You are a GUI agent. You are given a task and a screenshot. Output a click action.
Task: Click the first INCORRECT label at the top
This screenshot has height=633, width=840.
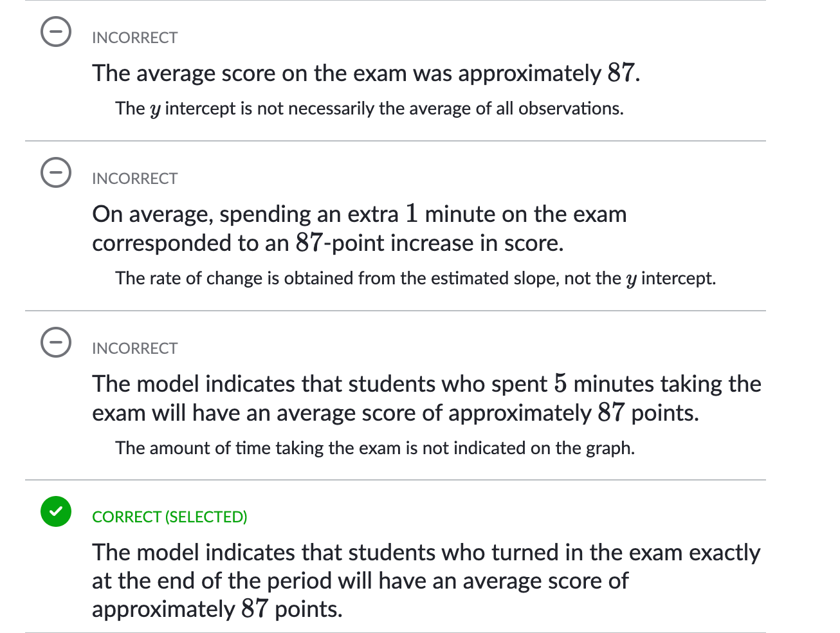[x=134, y=38]
